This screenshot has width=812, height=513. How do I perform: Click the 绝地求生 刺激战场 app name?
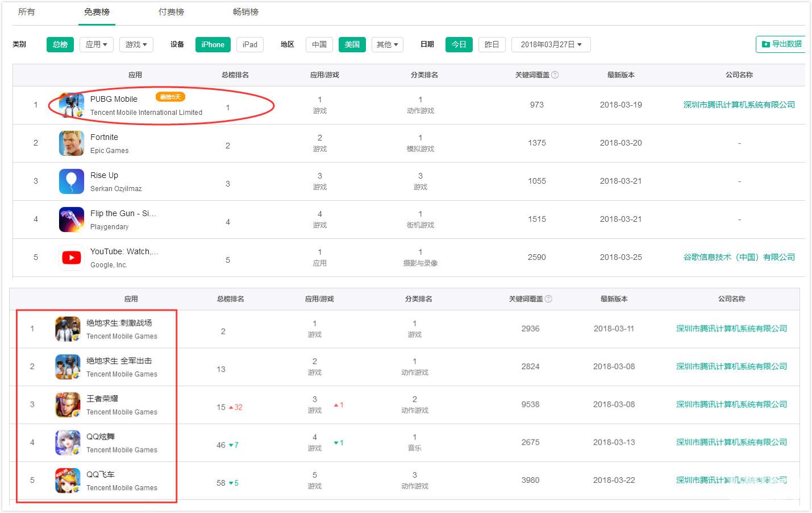tap(119, 323)
